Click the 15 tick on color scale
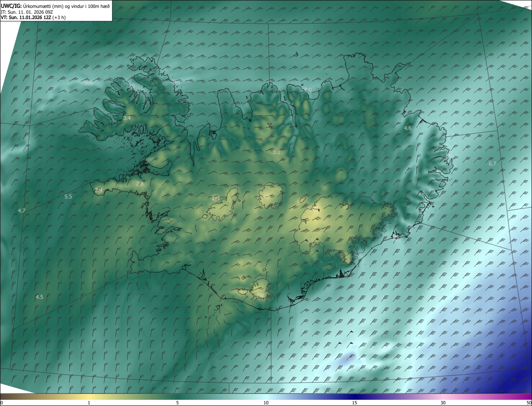The height and width of the screenshot is (406, 532). click(355, 403)
